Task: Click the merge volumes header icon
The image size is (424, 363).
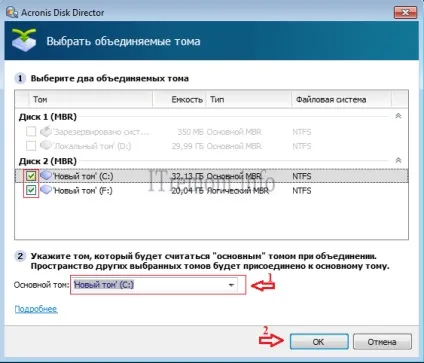Action: click(x=24, y=40)
